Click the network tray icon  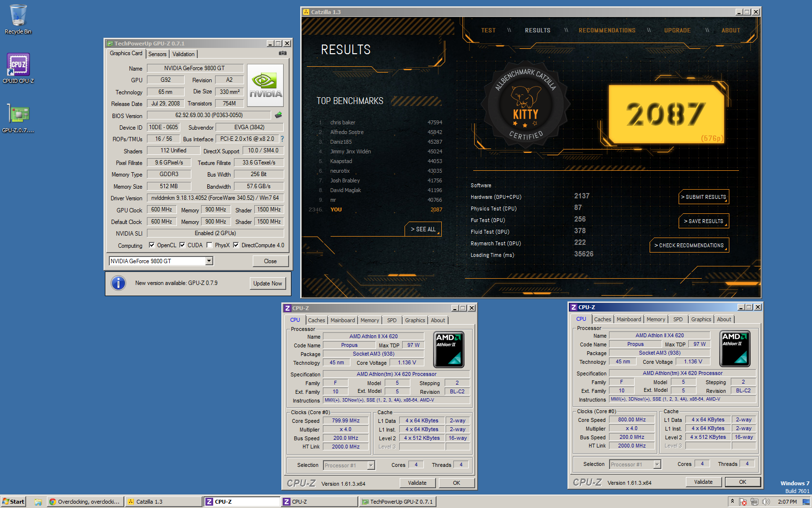click(x=754, y=502)
